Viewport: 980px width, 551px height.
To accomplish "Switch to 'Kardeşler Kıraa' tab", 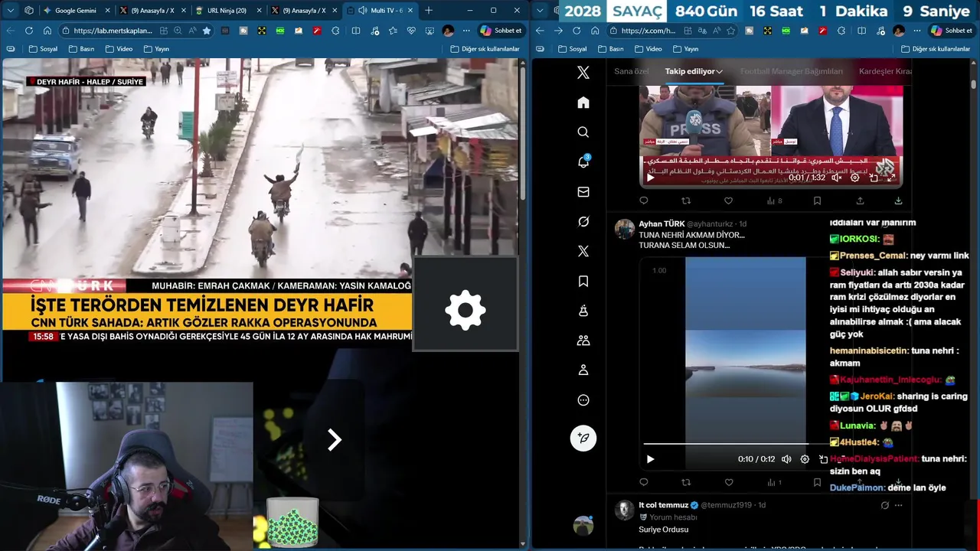I will pyautogui.click(x=886, y=71).
